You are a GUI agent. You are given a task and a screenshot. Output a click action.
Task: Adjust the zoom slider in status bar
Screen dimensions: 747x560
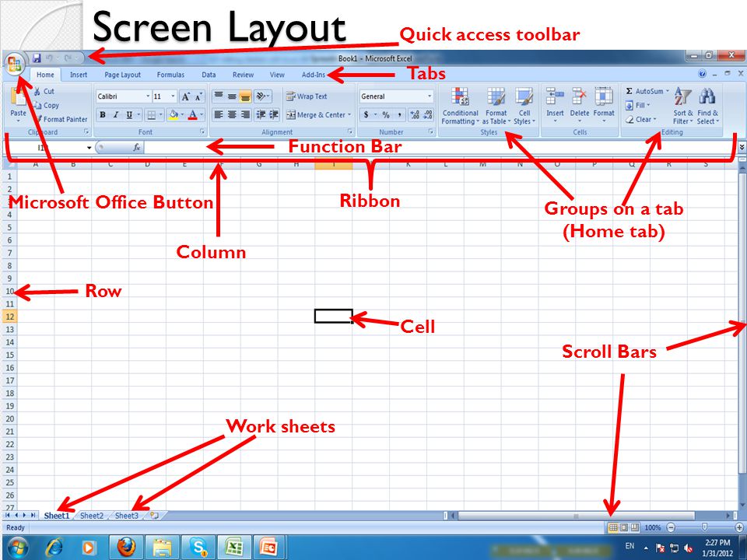pos(704,527)
